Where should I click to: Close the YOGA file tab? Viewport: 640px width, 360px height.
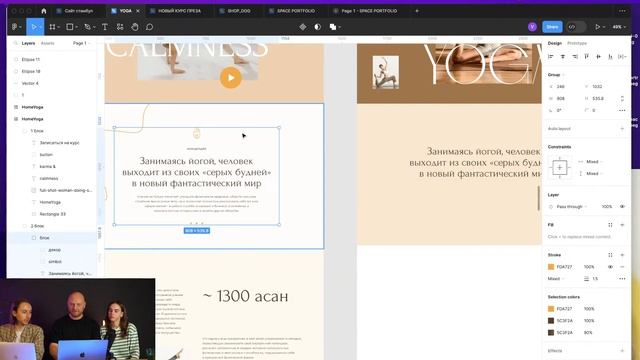click(138, 11)
